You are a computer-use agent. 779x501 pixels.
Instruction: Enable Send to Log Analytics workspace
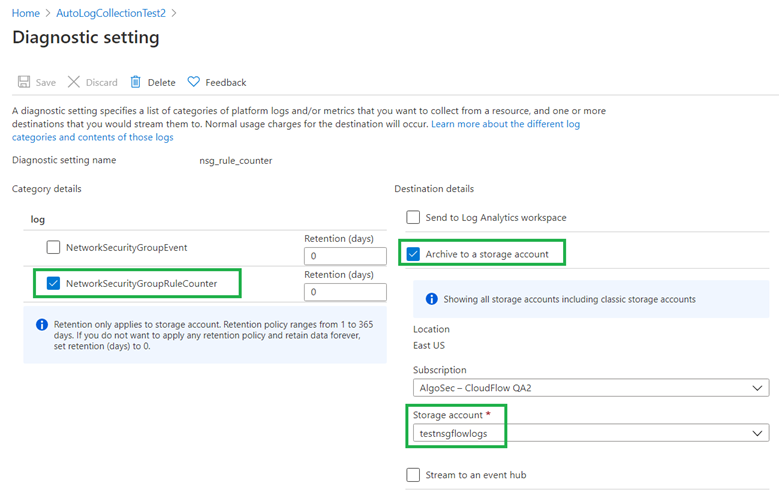413,217
